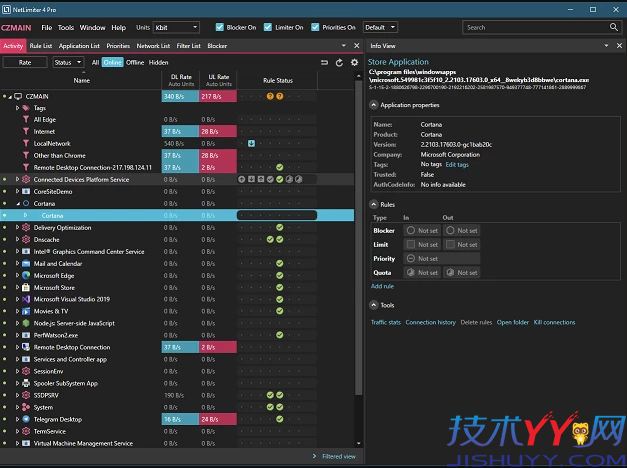Click the scrollbar down arrow in Activity list
The height and width of the screenshot is (468, 627).
358,443
